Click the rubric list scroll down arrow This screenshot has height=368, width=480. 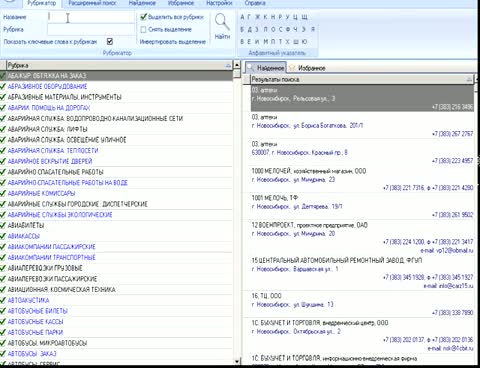pos(237,361)
